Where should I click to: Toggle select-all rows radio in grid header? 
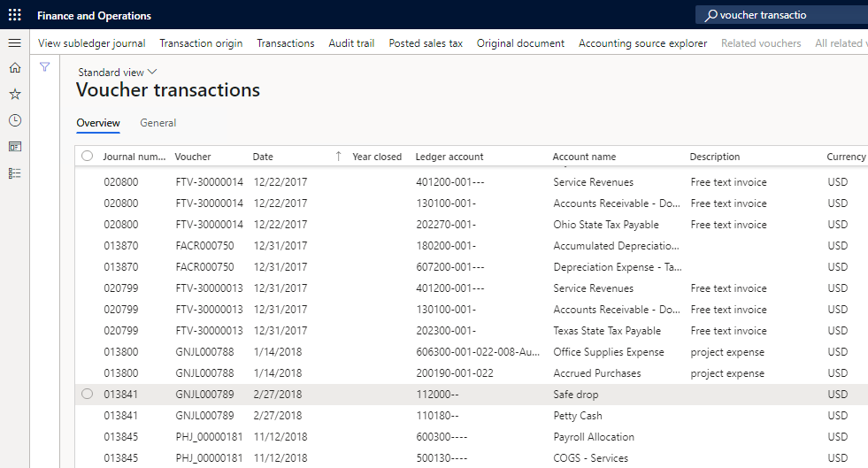point(87,157)
